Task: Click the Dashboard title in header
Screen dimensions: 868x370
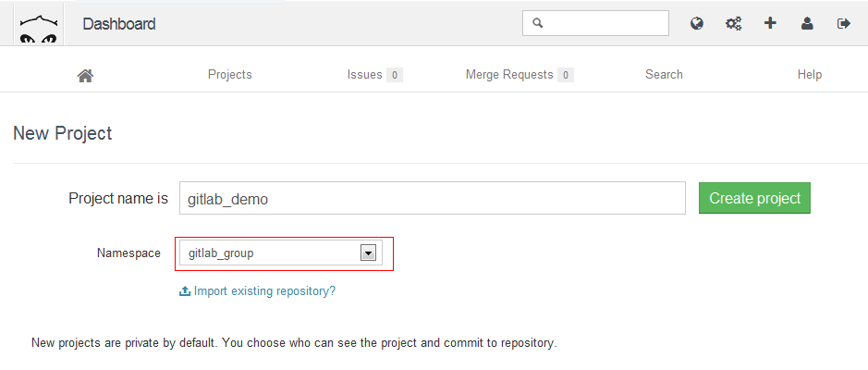Action: click(x=119, y=24)
